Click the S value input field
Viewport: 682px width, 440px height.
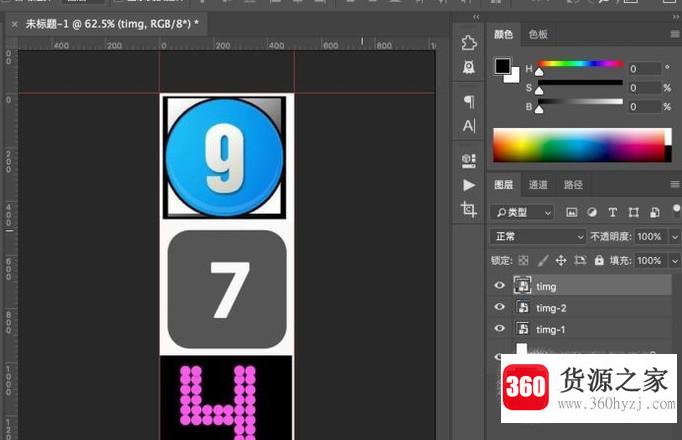[645, 88]
